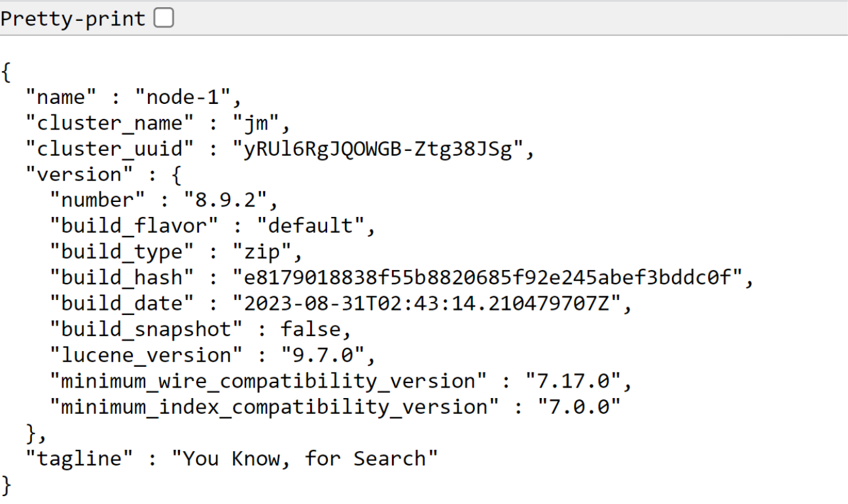The image size is (848, 504).
Task: Click the "default" build flavor value
Action: [309, 226]
